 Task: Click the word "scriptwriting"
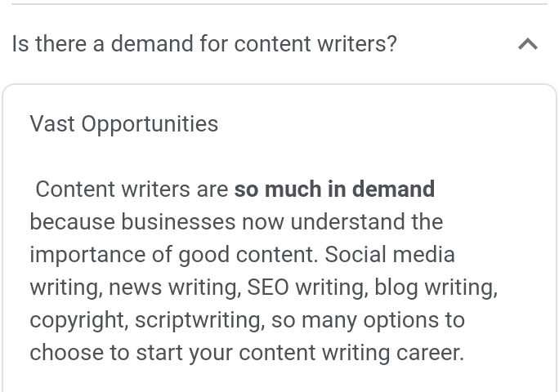[x=199, y=320]
